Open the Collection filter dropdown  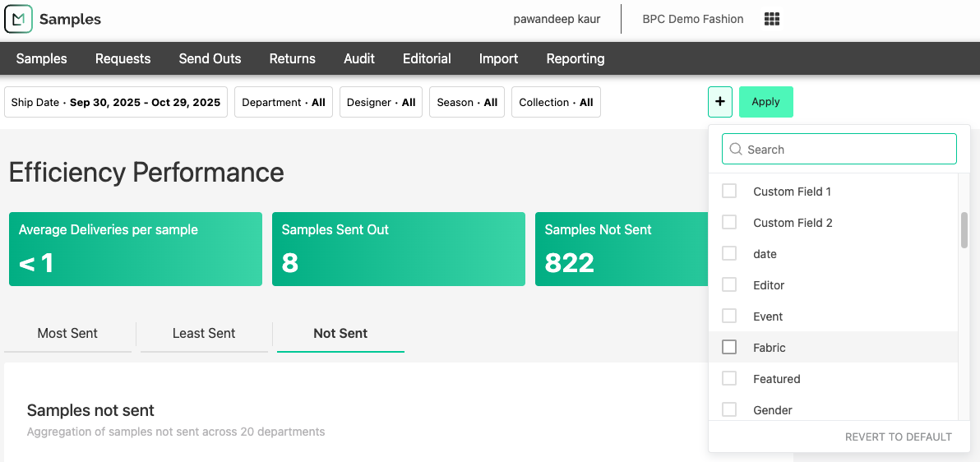(556, 103)
